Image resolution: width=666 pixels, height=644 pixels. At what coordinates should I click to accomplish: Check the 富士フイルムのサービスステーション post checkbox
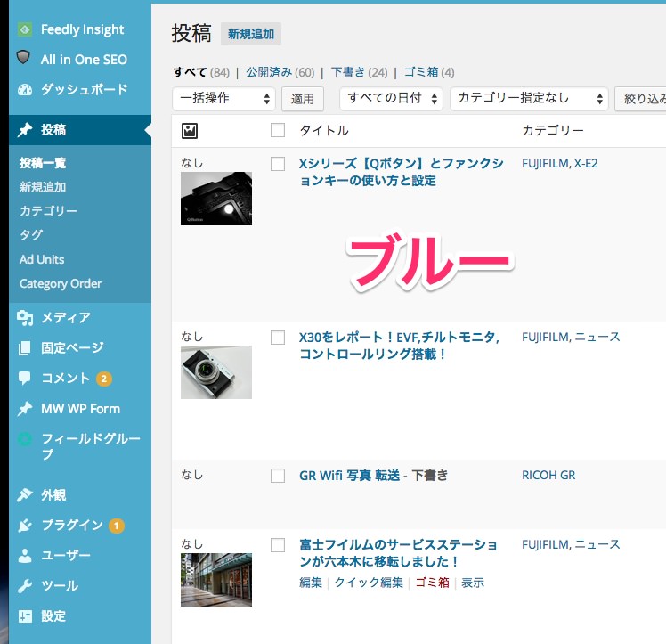278,544
